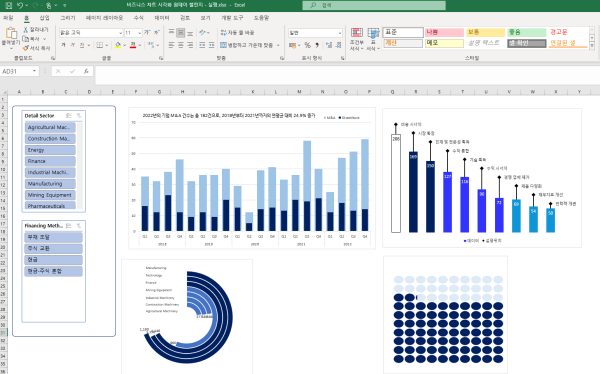
Task: Click the yellow fill color swatch
Action: click(x=118, y=45)
